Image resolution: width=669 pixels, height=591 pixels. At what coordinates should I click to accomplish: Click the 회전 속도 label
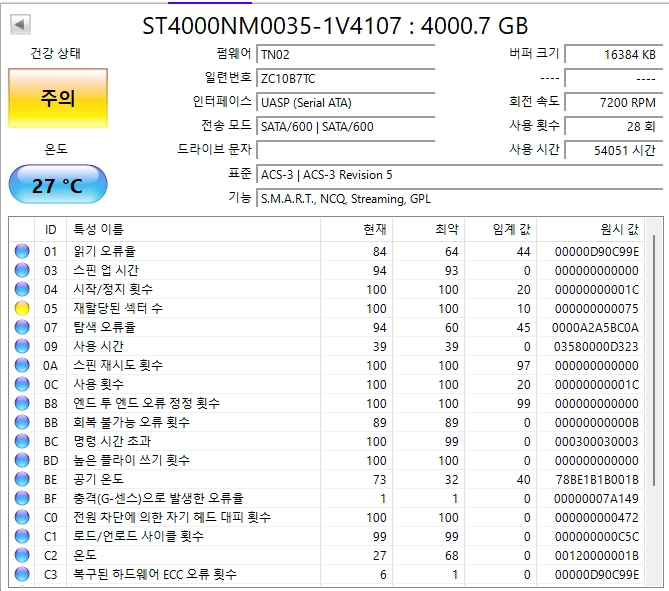[534, 101]
